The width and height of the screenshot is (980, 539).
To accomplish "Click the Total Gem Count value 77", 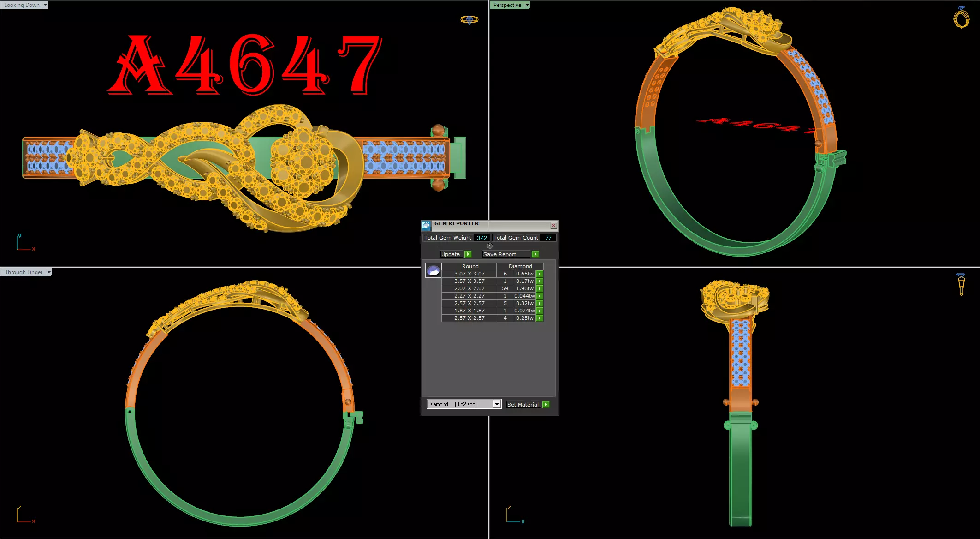I will pyautogui.click(x=548, y=238).
